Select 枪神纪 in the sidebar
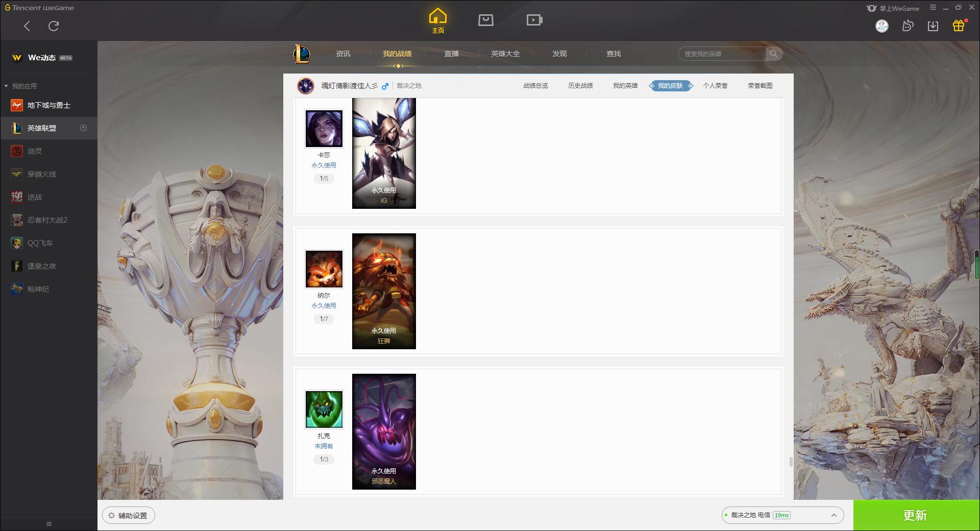Screen dimensions: 980x531 pyautogui.click(x=48, y=289)
